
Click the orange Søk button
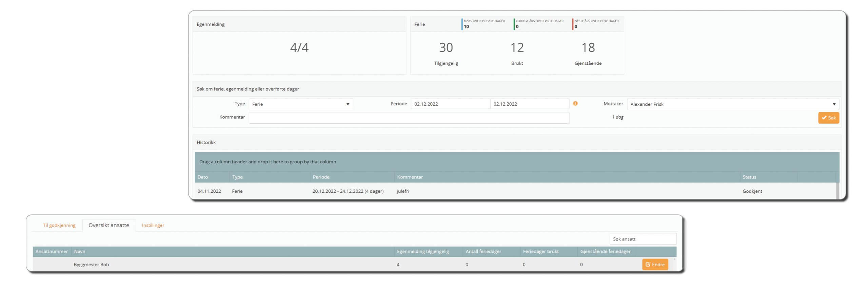829,118
